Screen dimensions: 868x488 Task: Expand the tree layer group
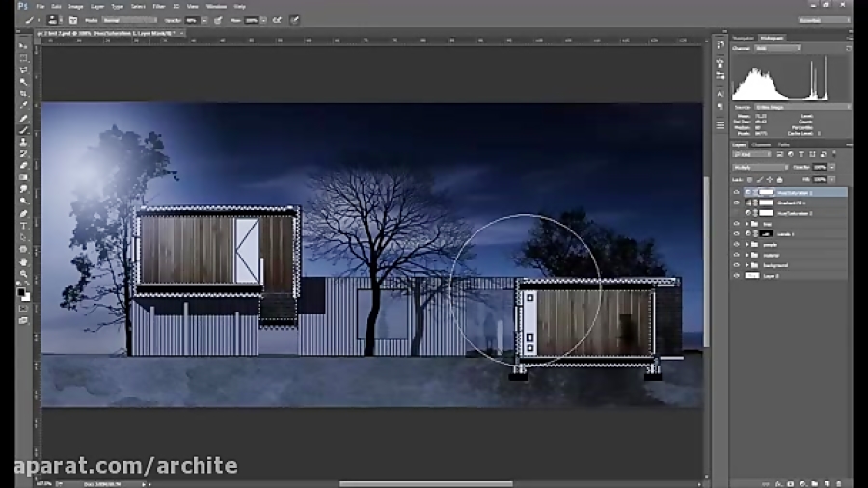tap(746, 224)
